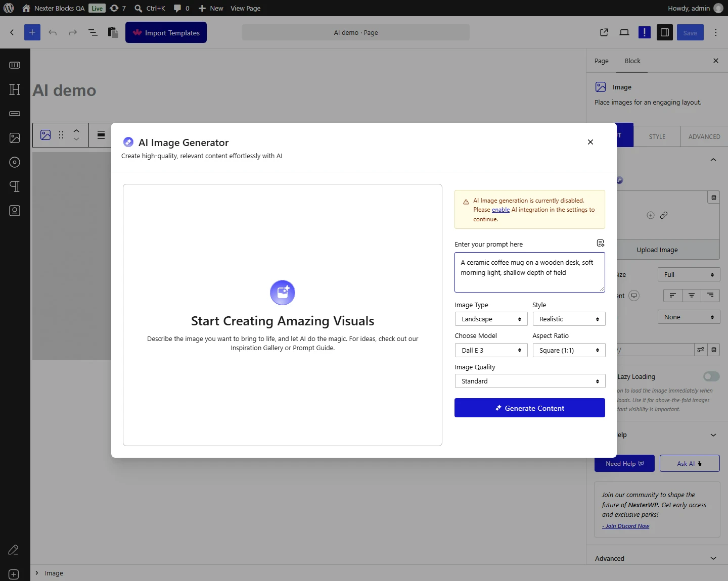This screenshot has width=728, height=581.
Task: Click the WordPress logo in admin bar
Action: coord(9,8)
